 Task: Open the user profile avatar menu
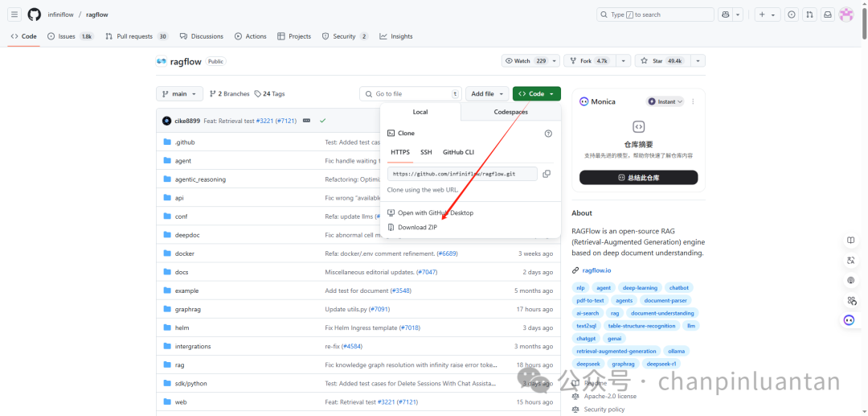pyautogui.click(x=846, y=14)
